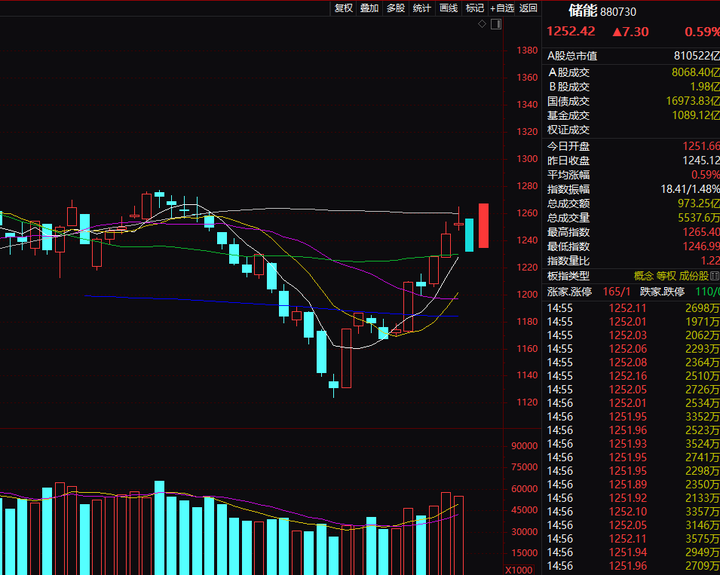Screen dimensions: 720x575
Task: Click the 国债成交 row label
Action: tap(568, 101)
